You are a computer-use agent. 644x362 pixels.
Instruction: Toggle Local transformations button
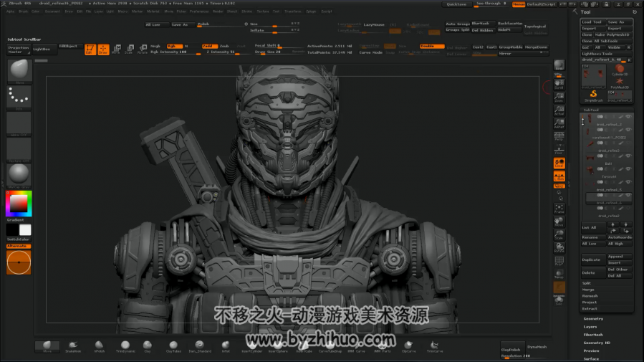[559, 163]
